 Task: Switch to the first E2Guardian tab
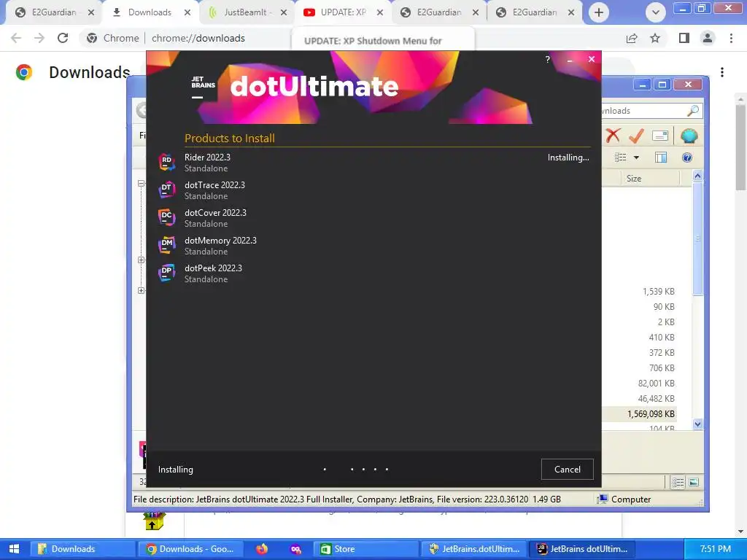pyautogui.click(x=53, y=12)
